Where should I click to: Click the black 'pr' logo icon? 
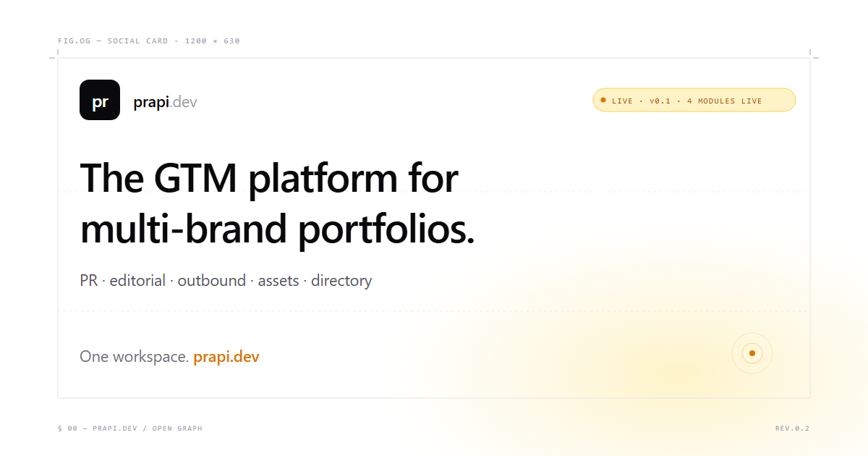click(100, 100)
